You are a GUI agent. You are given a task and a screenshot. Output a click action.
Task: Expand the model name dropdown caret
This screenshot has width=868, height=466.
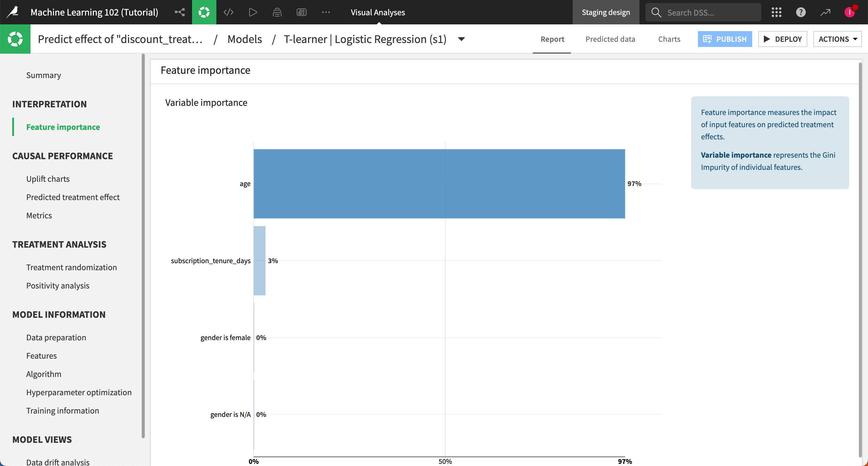[x=462, y=39]
